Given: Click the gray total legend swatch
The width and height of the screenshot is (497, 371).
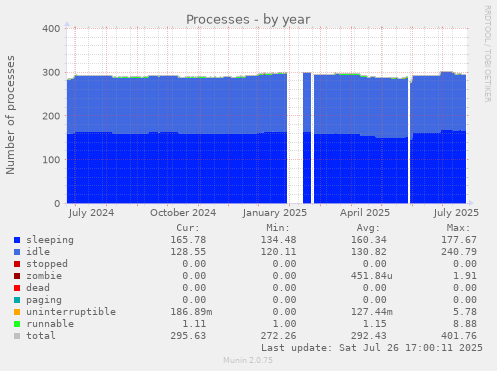Looking at the screenshot, I should (17, 336).
